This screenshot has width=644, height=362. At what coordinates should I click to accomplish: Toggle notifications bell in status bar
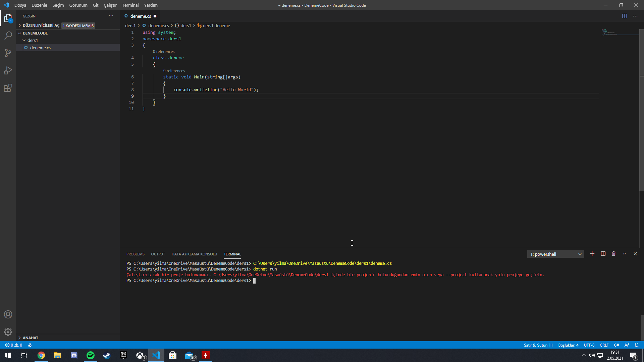[x=637, y=345]
